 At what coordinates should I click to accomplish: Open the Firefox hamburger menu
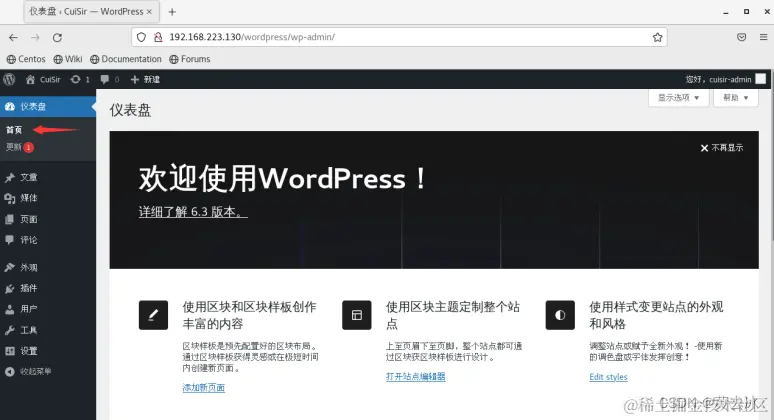763,37
